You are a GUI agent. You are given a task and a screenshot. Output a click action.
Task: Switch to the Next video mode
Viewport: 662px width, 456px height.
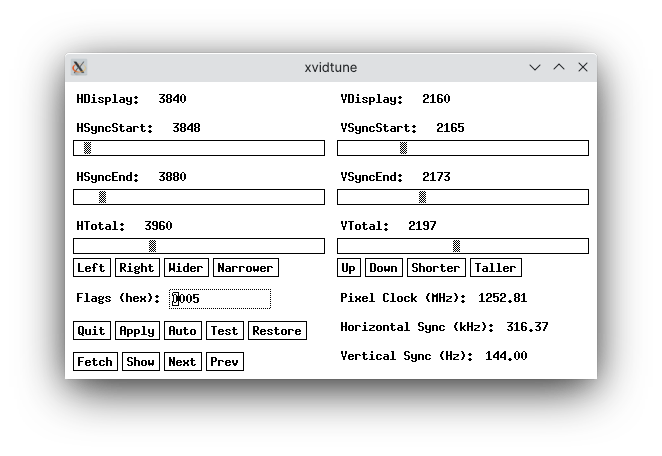point(183,362)
